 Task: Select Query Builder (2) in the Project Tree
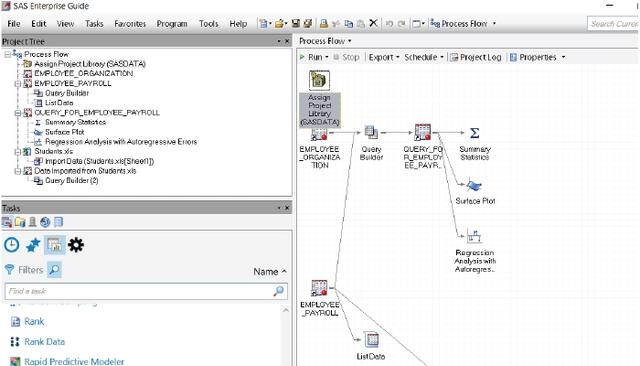(x=71, y=180)
